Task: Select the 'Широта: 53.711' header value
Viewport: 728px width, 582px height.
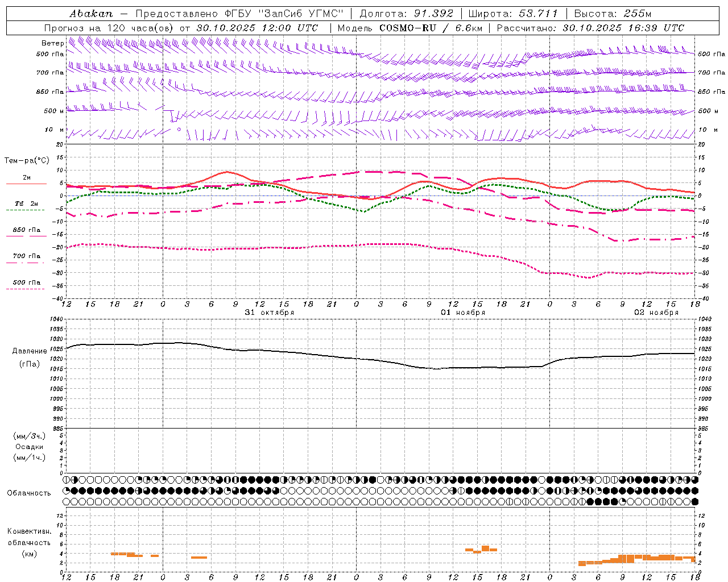Action: click(513, 14)
